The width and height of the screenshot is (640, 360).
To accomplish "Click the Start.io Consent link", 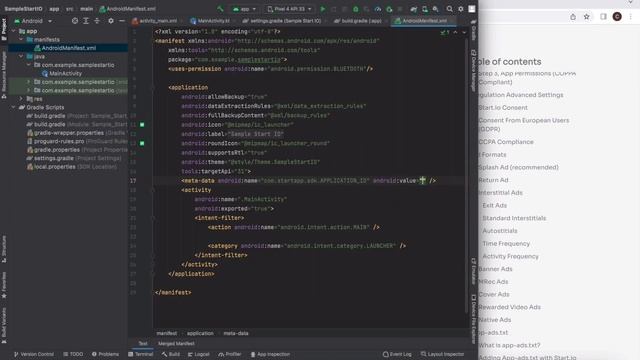I will click(503, 108).
